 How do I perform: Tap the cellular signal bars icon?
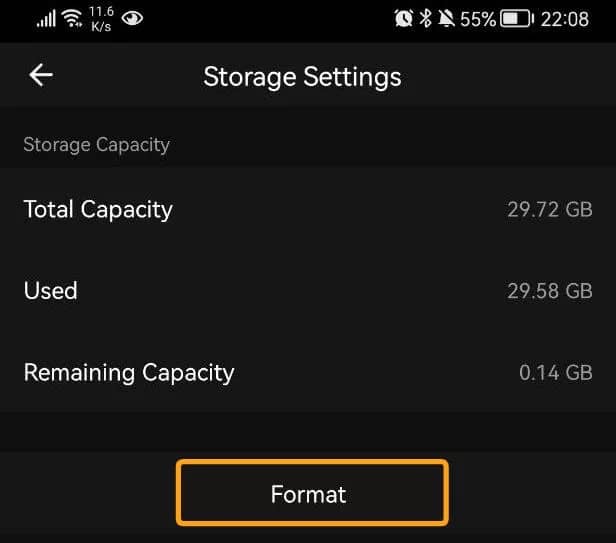46,18
